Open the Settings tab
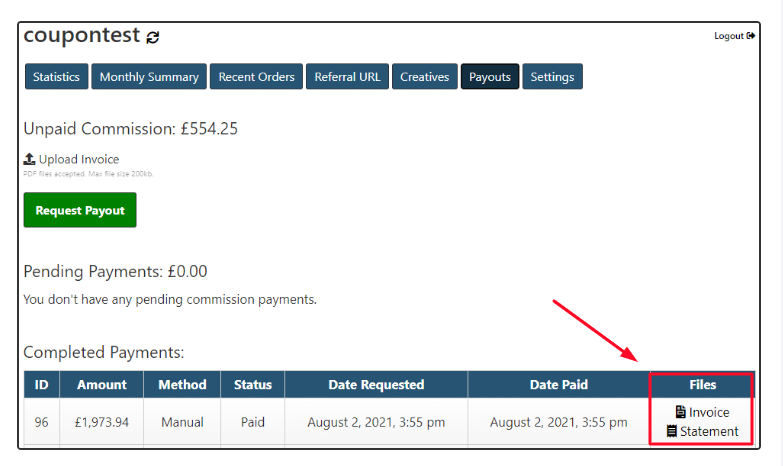Viewport: 783px width, 466px height. coord(552,76)
